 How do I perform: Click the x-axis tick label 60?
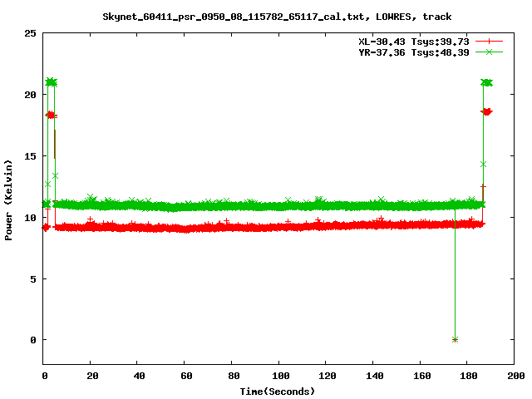(186, 376)
